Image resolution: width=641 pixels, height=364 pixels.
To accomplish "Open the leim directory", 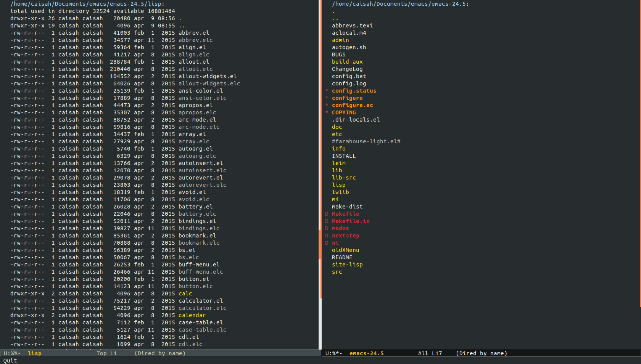I will 338,163.
